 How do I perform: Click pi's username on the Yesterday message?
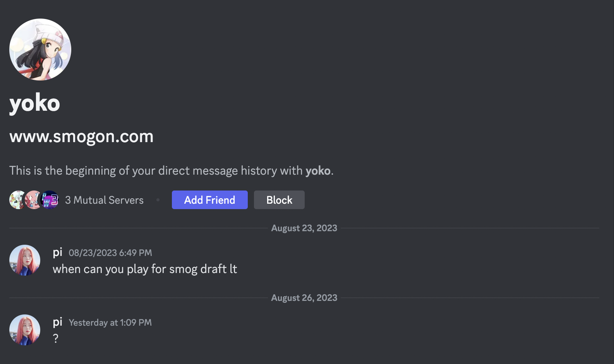[58, 322]
